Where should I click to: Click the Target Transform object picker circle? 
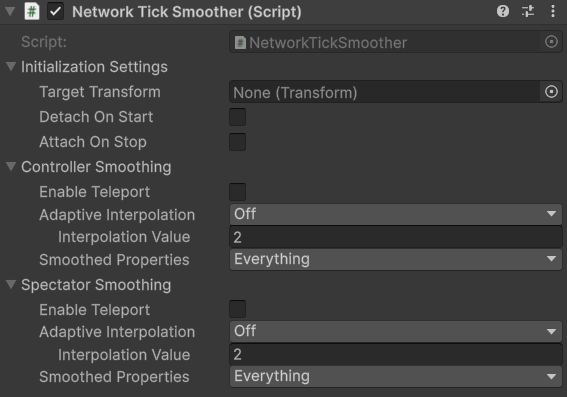(x=551, y=92)
